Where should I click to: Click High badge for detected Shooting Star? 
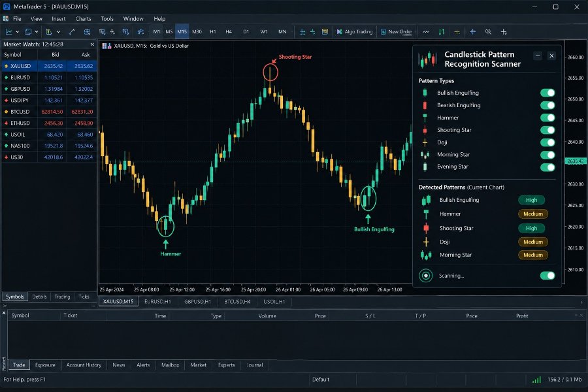click(531, 228)
